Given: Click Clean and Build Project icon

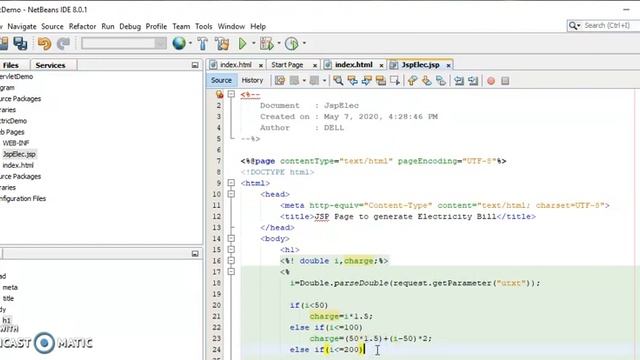Looking at the screenshot, I should [222, 43].
